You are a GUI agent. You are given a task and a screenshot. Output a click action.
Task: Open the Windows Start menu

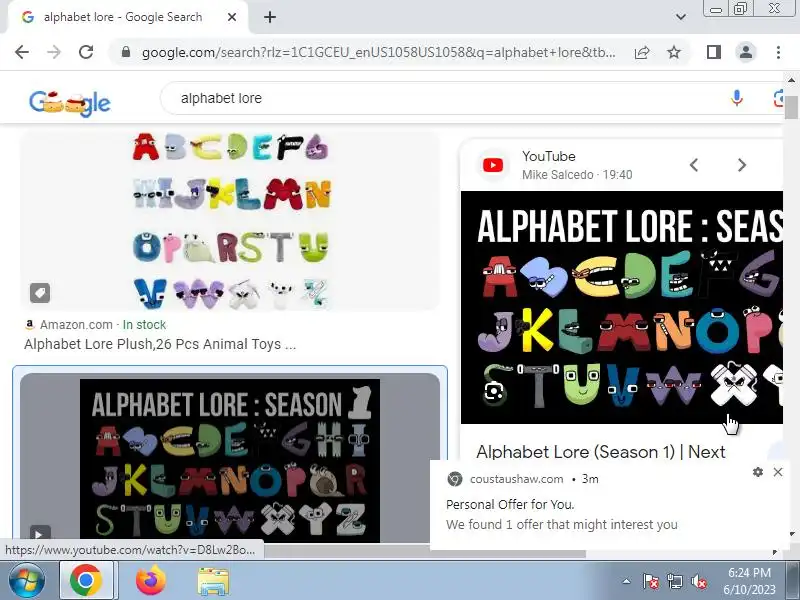click(26, 581)
